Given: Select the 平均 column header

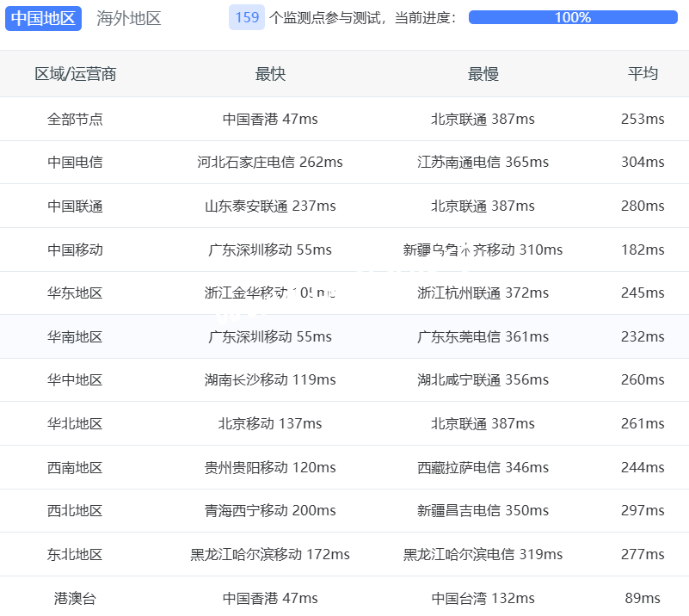Looking at the screenshot, I should [643, 74].
